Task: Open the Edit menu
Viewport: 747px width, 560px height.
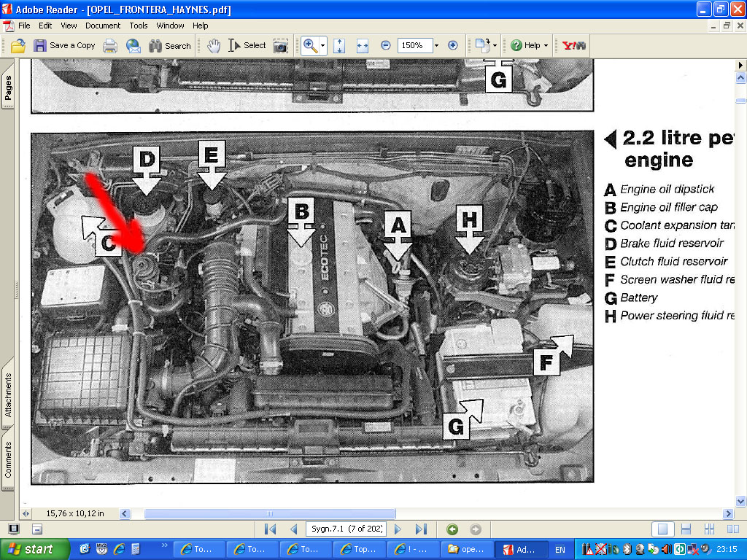Action: point(45,26)
